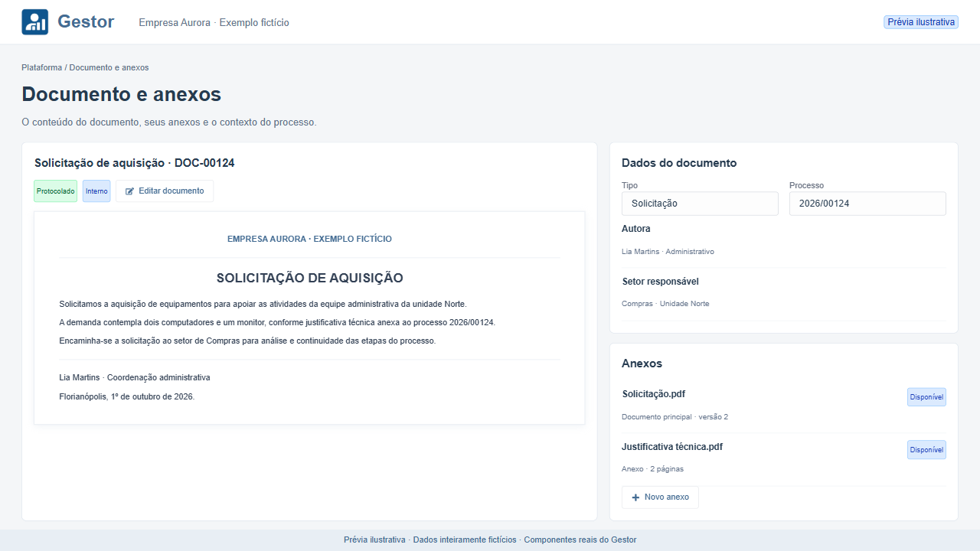The image size is (980, 551).
Task: Open the Justificativa técnica.pdf attachment
Action: pos(672,447)
